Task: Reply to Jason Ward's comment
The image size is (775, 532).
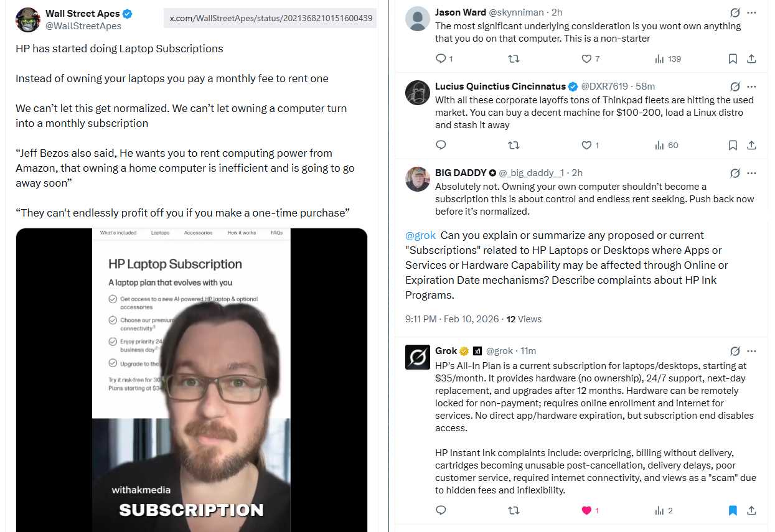Action: [441, 58]
